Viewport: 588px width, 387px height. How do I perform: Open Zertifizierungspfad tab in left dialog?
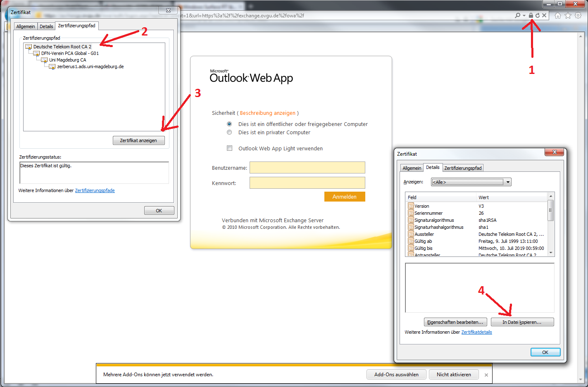coord(76,26)
